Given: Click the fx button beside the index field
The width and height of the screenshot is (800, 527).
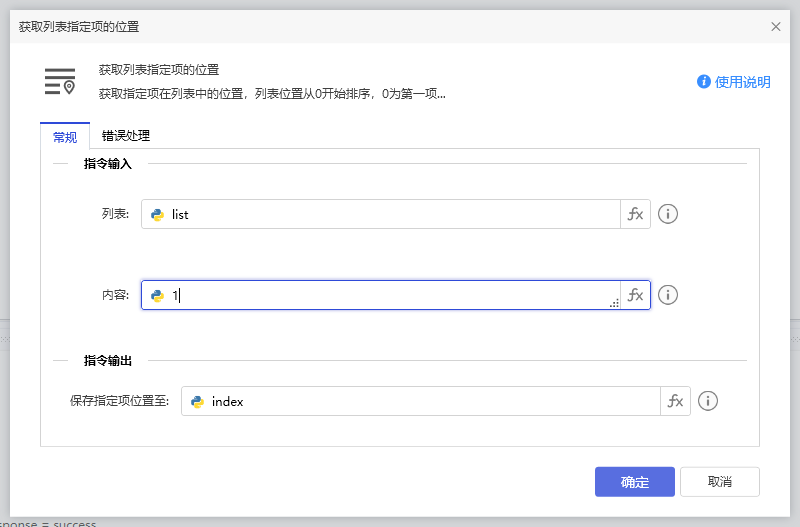Looking at the screenshot, I should (675, 401).
